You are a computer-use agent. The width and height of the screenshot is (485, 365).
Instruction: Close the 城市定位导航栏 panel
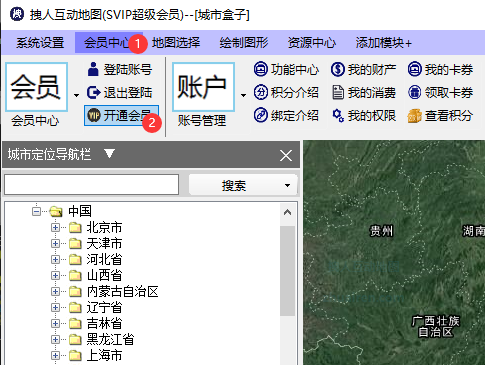(286, 155)
